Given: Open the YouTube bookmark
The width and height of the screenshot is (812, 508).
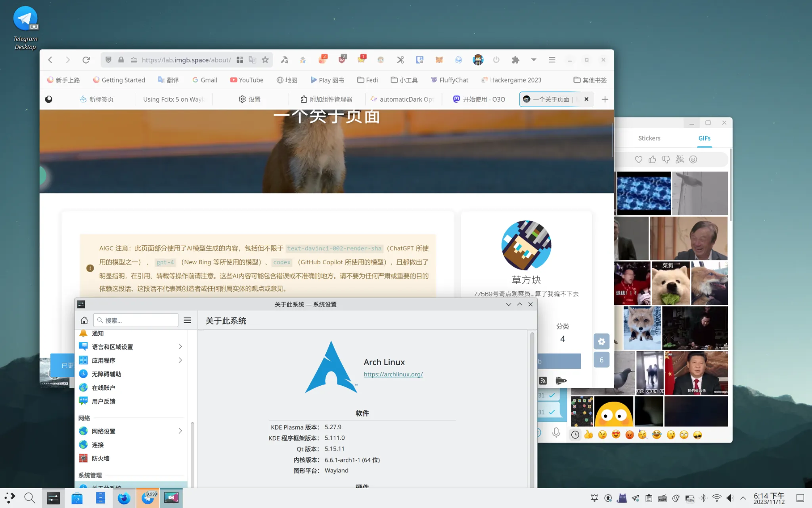Looking at the screenshot, I should 247,80.
